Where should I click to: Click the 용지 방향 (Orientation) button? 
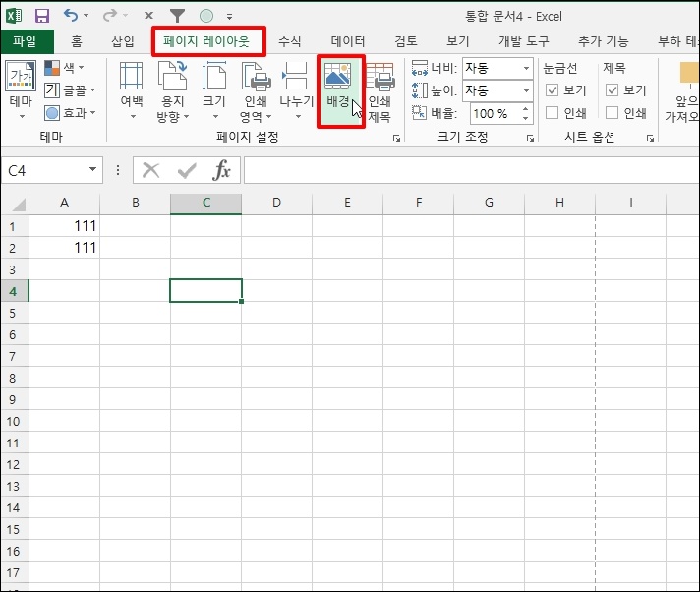pyautogui.click(x=173, y=92)
